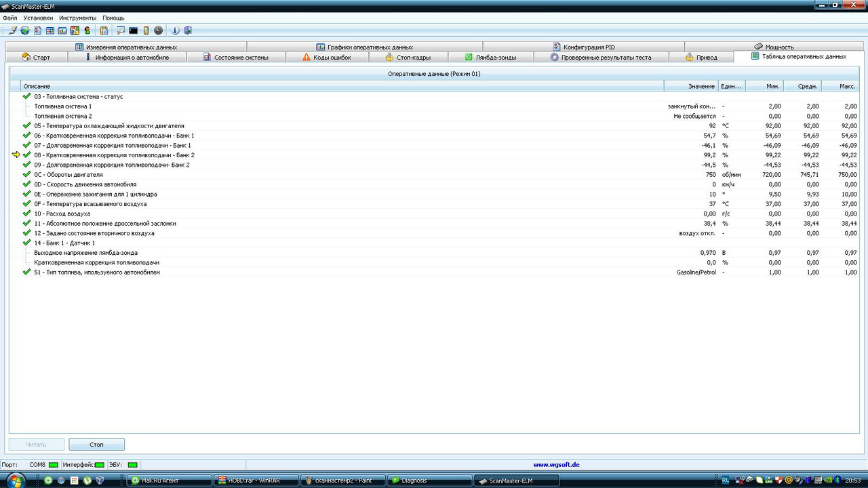This screenshot has width=868, height=488.
Task: Open Diagnosis window from the taskbar
Action: tap(429, 481)
